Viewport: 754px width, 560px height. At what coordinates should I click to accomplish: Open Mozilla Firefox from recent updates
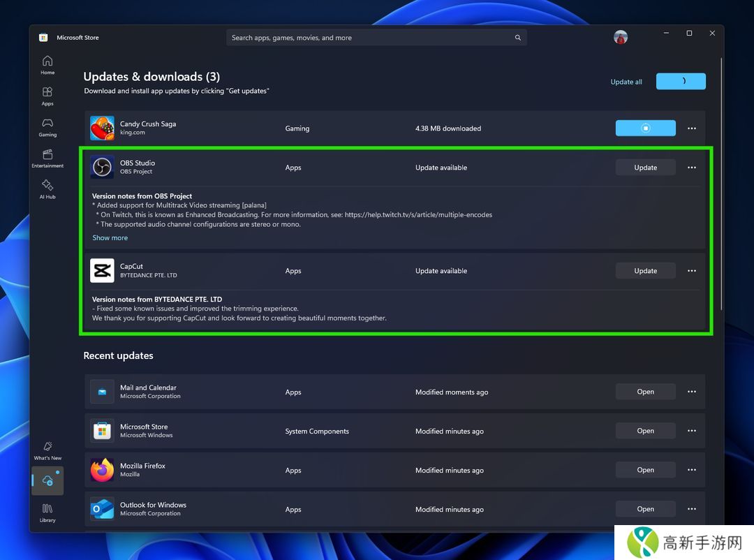[x=645, y=471]
